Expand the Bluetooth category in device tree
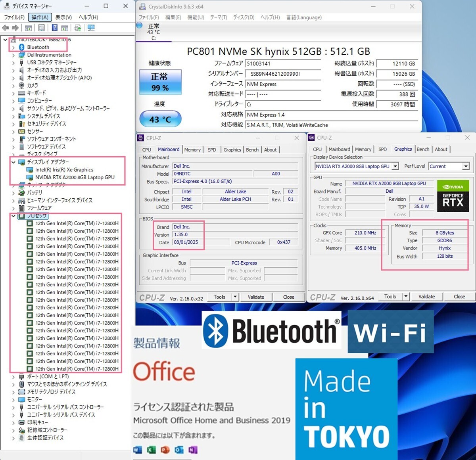This screenshot has height=460, width=476. [13, 47]
